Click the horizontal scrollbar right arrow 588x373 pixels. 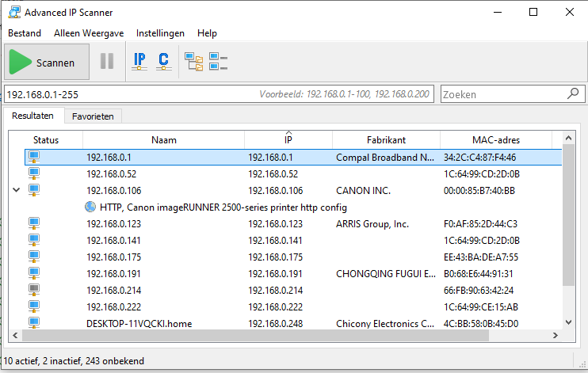click(556, 335)
